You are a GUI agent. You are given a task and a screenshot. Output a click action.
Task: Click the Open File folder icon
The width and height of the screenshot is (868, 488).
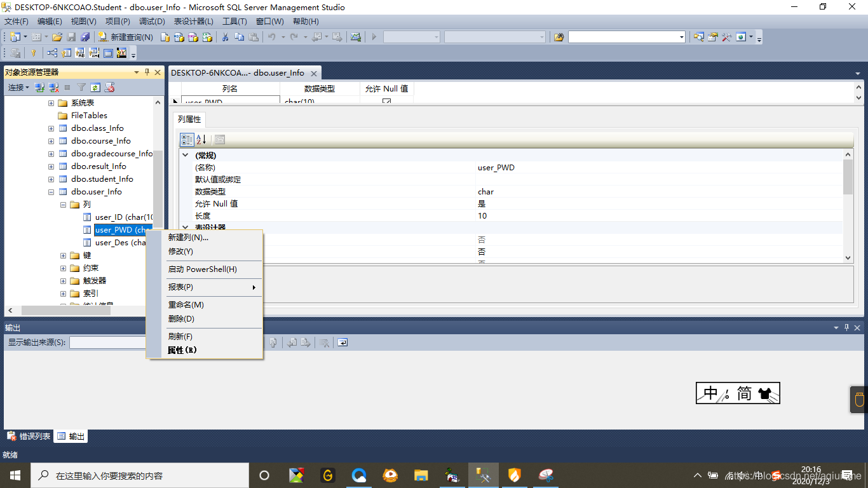click(x=57, y=37)
